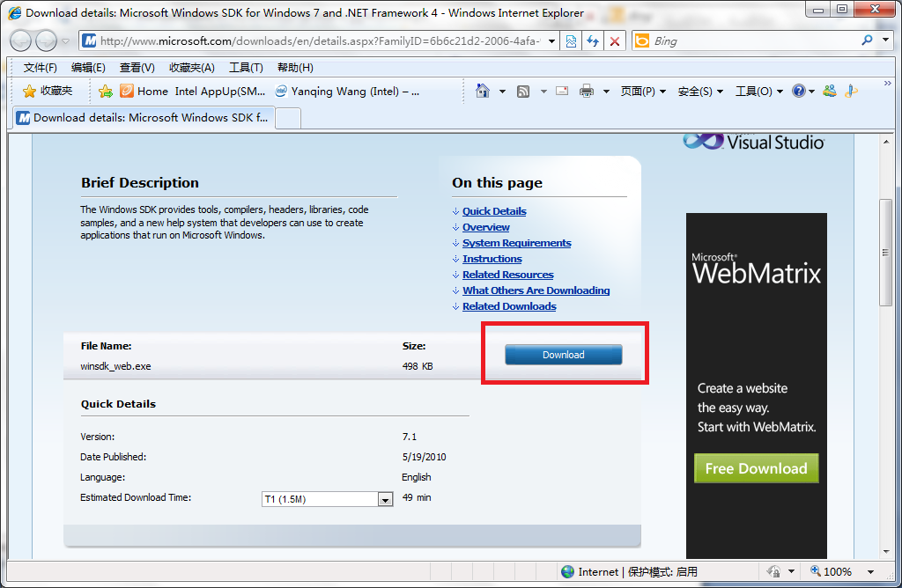Open the 页面(P) page dropdown menu
Screen dimensions: 902x588
click(643, 91)
